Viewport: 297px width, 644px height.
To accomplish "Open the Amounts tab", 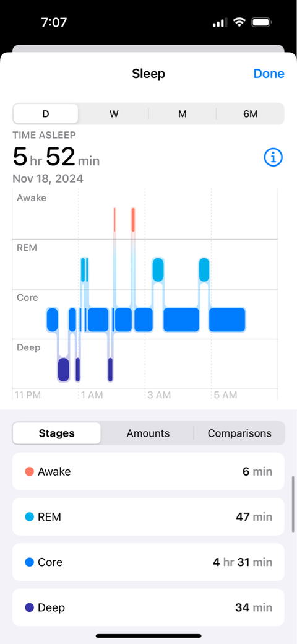I will [148, 433].
